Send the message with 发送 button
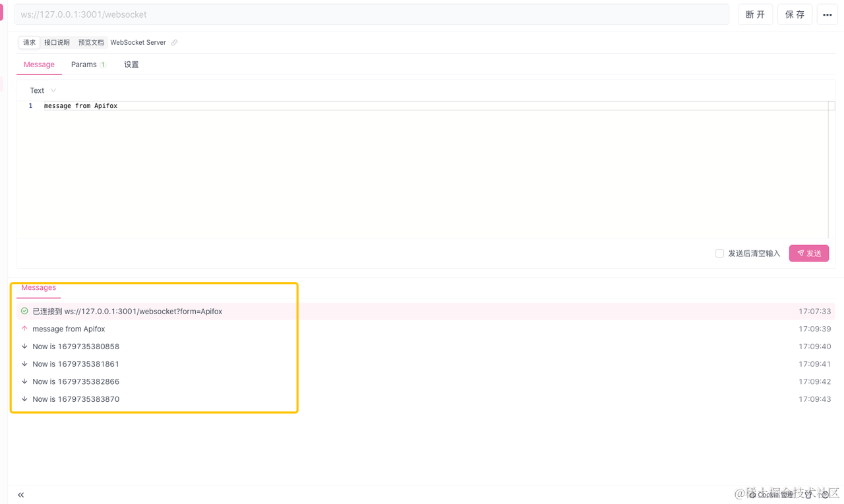This screenshot has width=844, height=504. [x=809, y=253]
